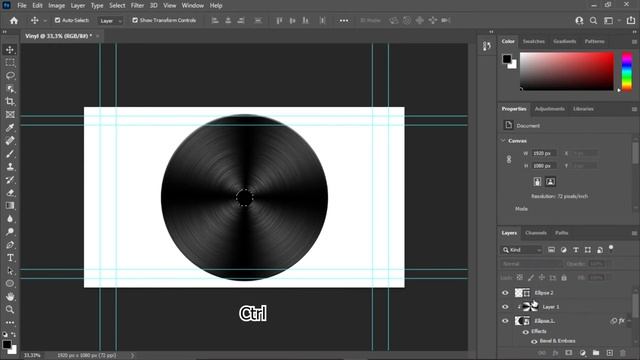The width and height of the screenshot is (640, 360).
Task: Filter layers by type layers icon
Action: click(x=576, y=250)
